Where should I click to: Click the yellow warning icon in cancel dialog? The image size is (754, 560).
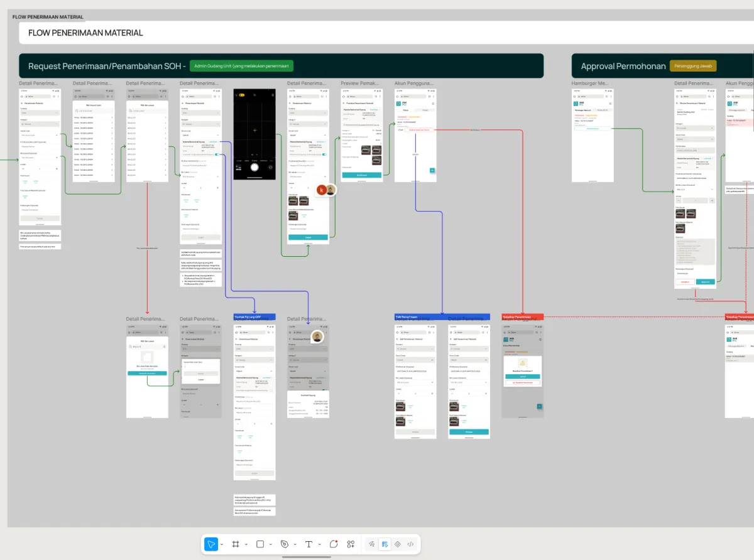pyautogui.click(x=522, y=363)
